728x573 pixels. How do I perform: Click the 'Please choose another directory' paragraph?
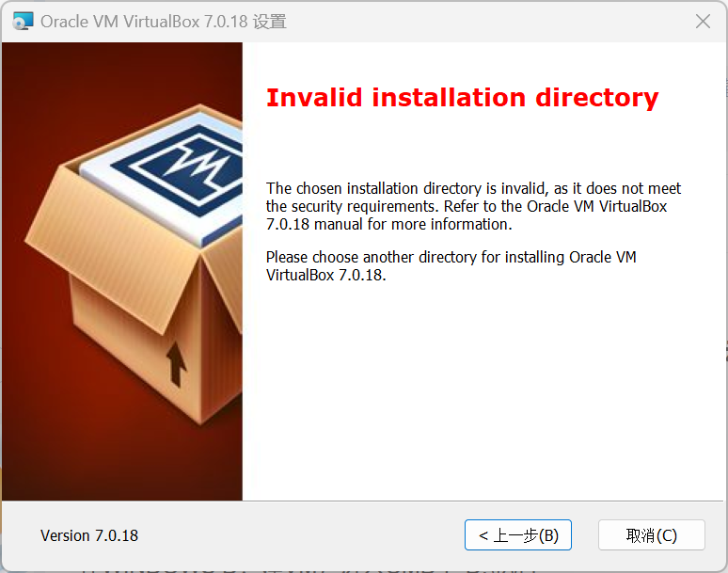(x=451, y=266)
